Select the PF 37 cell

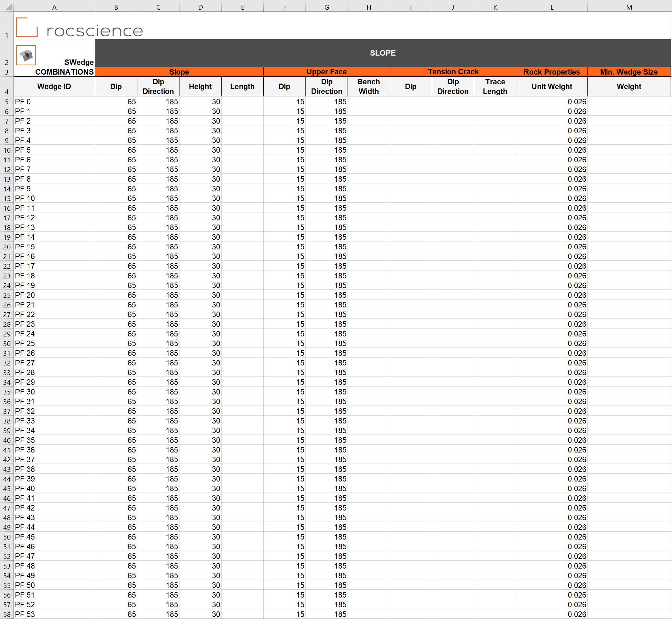54,459
